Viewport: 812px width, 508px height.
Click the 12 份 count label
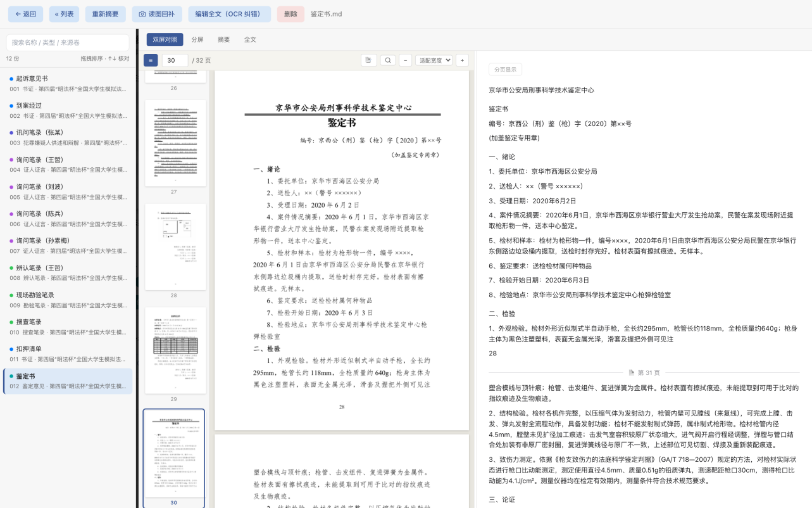pyautogui.click(x=13, y=58)
